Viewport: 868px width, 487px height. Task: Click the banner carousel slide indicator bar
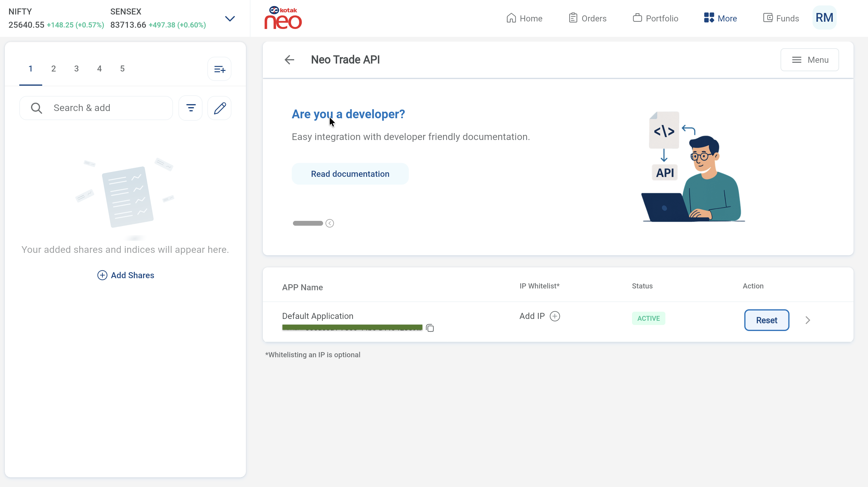(x=308, y=223)
